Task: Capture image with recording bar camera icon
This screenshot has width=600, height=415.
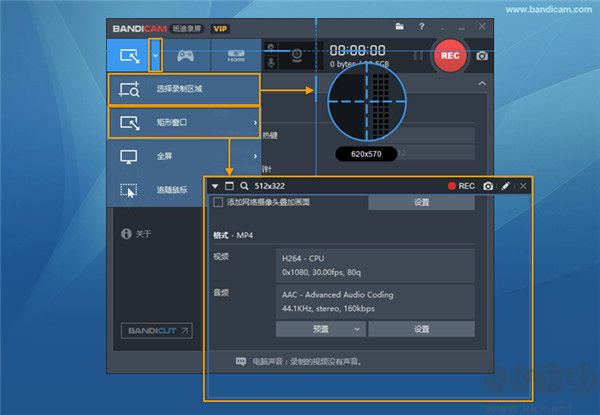Action: 488,186
